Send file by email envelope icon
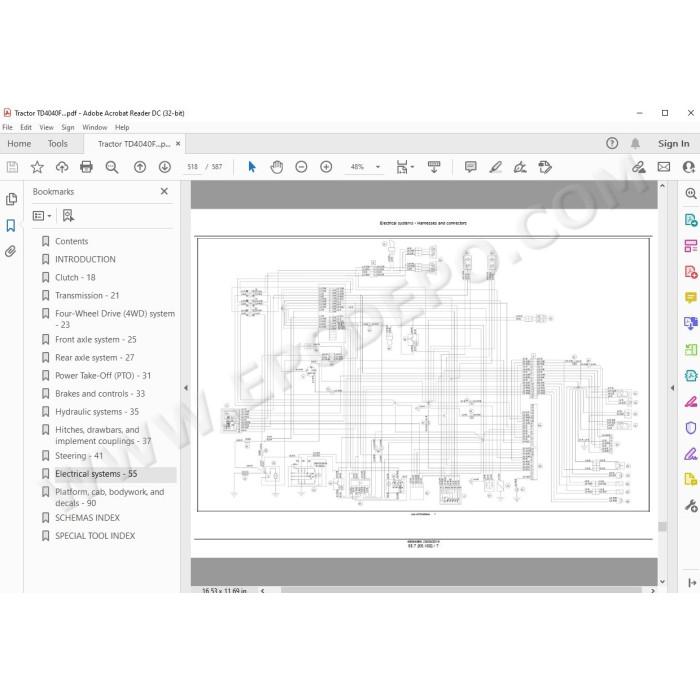The height and width of the screenshot is (700, 700). click(664, 167)
